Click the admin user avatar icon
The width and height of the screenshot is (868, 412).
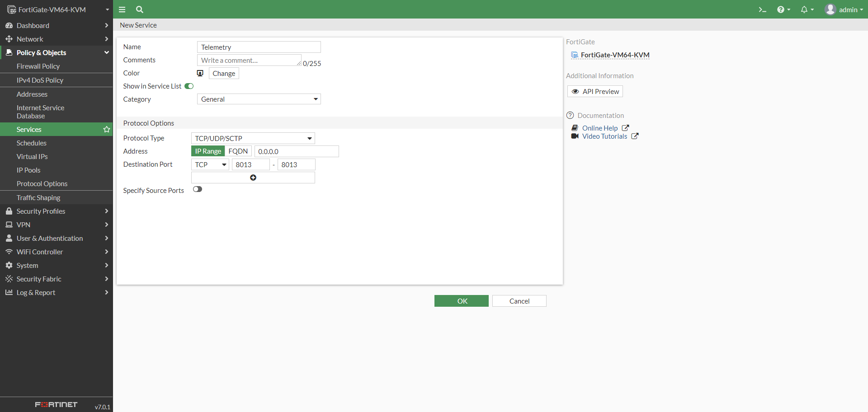coord(830,9)
